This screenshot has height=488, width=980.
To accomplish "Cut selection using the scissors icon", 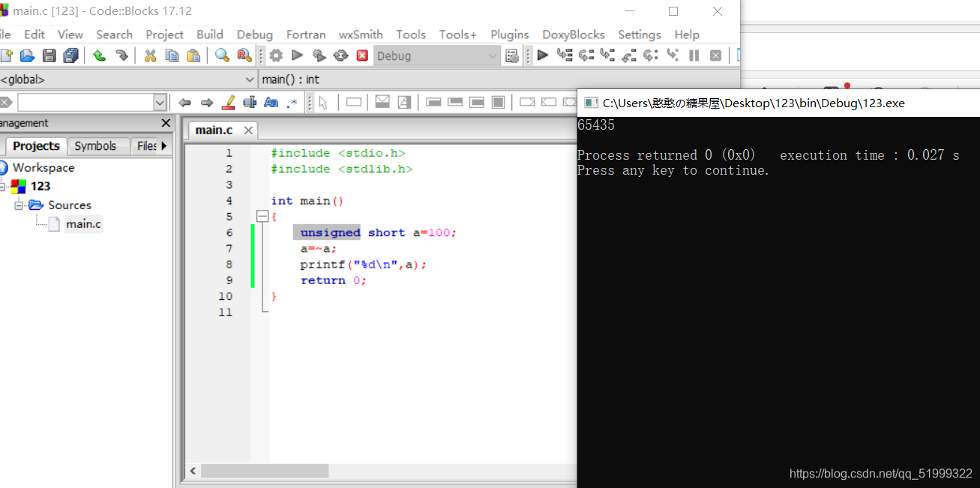I will click(x=150, y=55).
